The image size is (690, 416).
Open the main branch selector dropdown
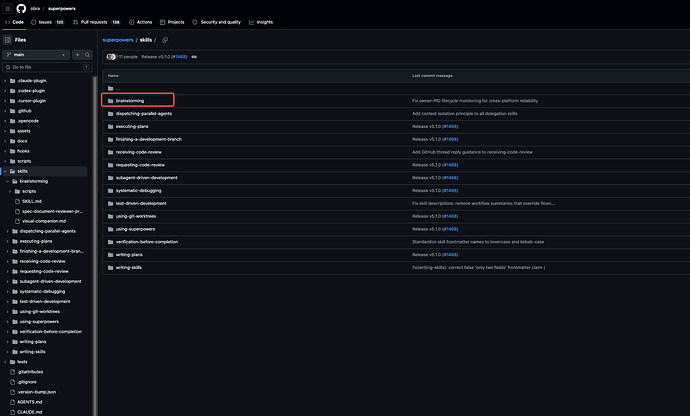[36, 55]
